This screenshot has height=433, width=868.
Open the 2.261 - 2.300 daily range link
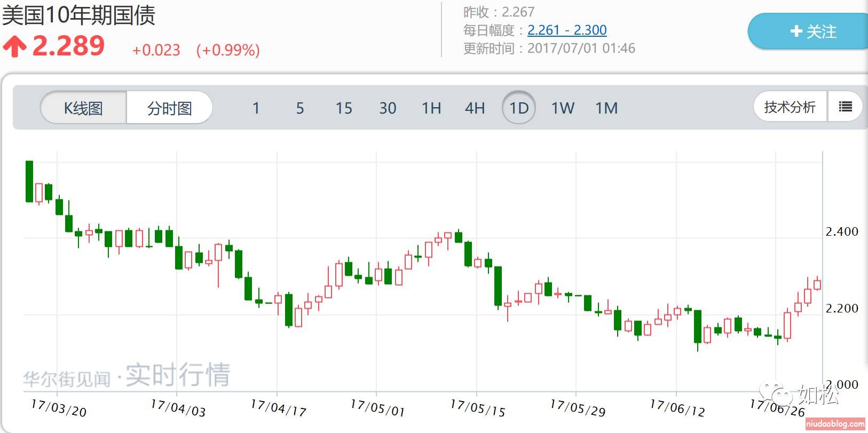[x=567, y=30]
